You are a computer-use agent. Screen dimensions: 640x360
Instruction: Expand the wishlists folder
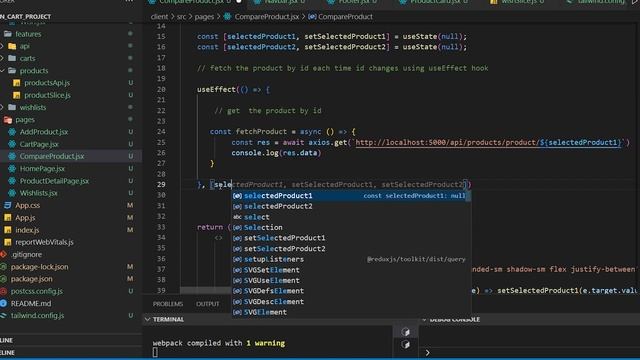click(33, 107)
